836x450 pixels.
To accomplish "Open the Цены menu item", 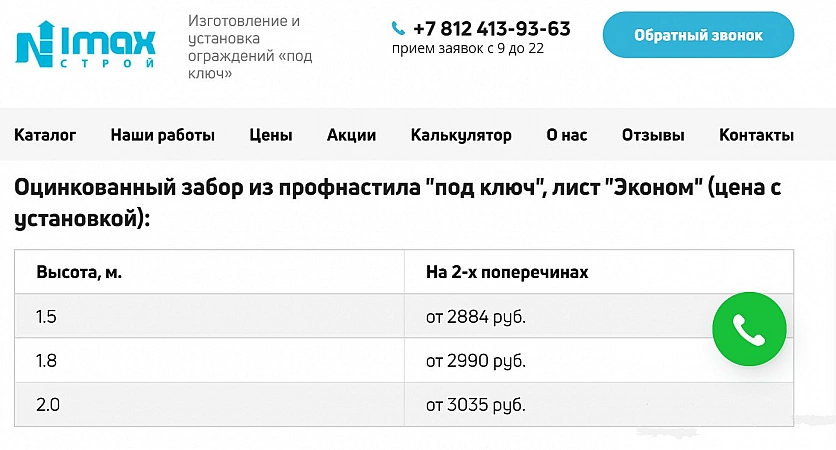I will point(271,135).
